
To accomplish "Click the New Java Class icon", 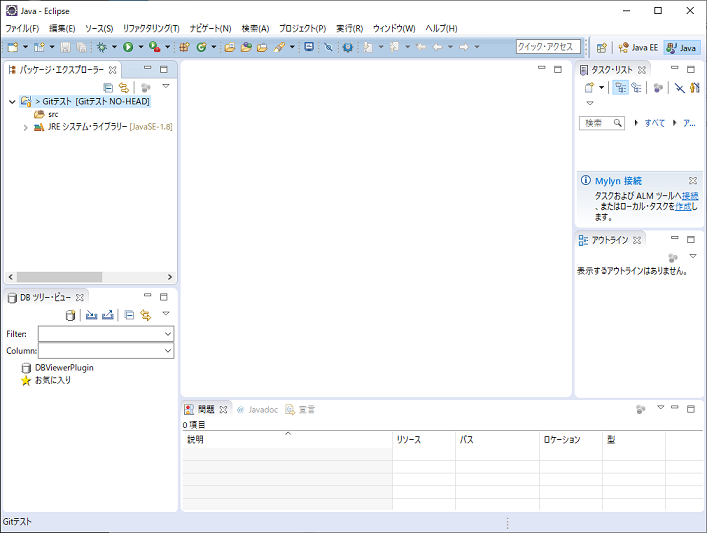I will 201,47.
